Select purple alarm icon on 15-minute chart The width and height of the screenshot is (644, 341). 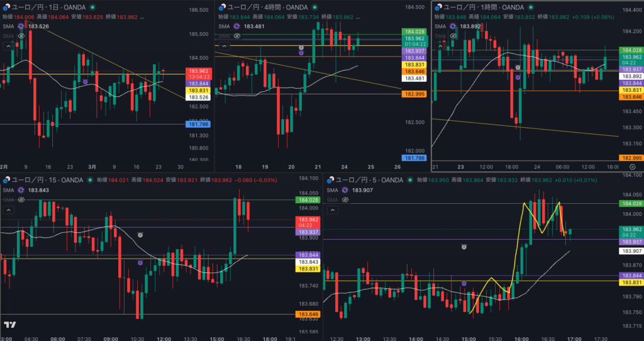tap(140, 262)
